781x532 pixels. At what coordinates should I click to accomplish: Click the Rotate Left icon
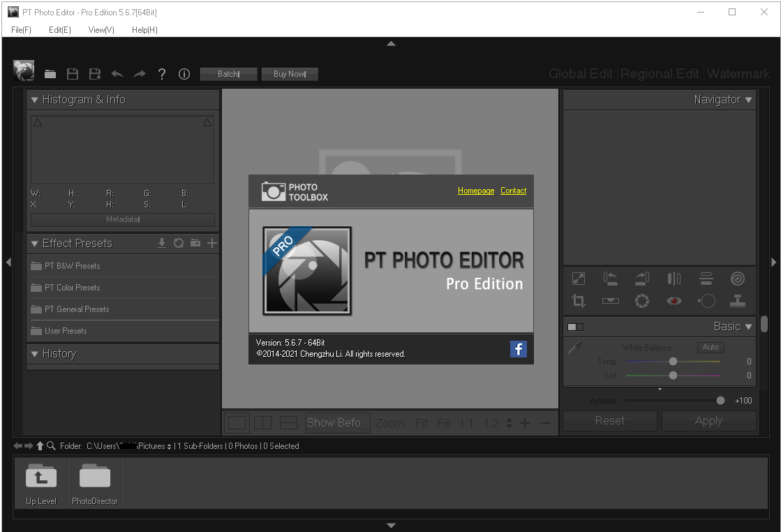610,279
